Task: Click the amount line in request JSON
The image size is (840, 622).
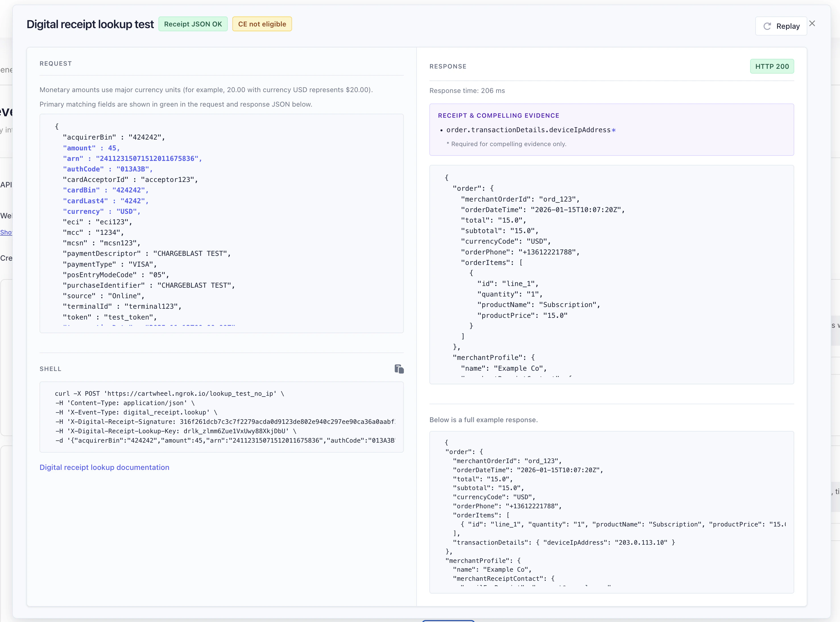Action: (x=91, y=148)
